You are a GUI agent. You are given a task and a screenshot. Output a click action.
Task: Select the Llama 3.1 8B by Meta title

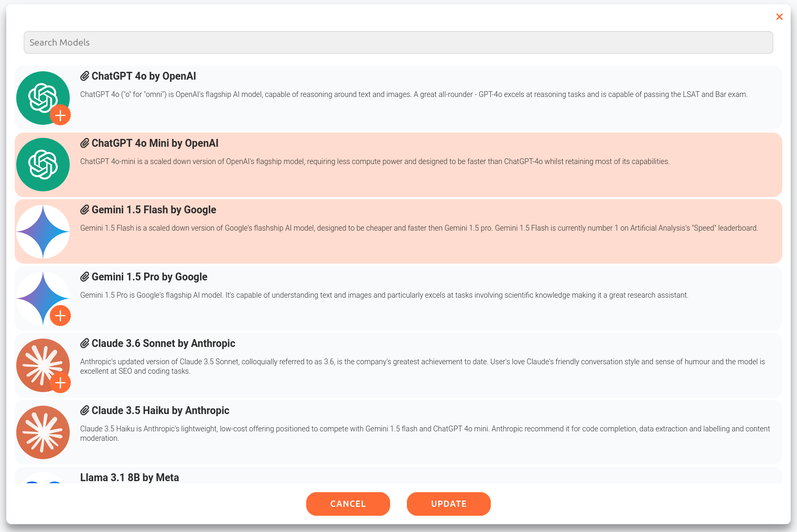(130, 477)
